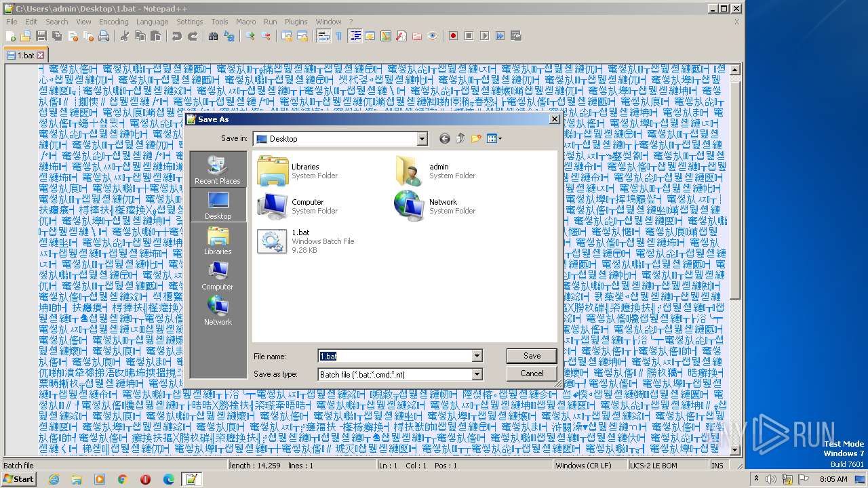The image size is (868, 488).
Task: Toggle the Function List icon
Action: coord(401,36)
